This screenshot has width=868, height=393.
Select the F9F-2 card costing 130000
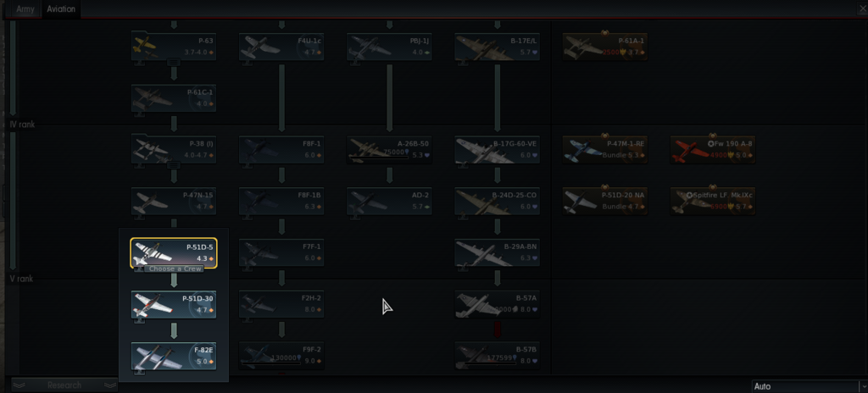tap(281, 356)
